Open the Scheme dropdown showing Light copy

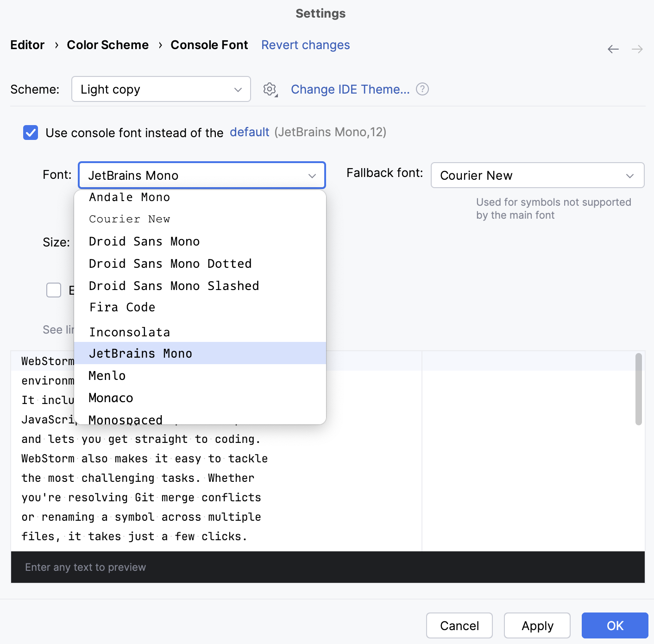click(161, 89)
